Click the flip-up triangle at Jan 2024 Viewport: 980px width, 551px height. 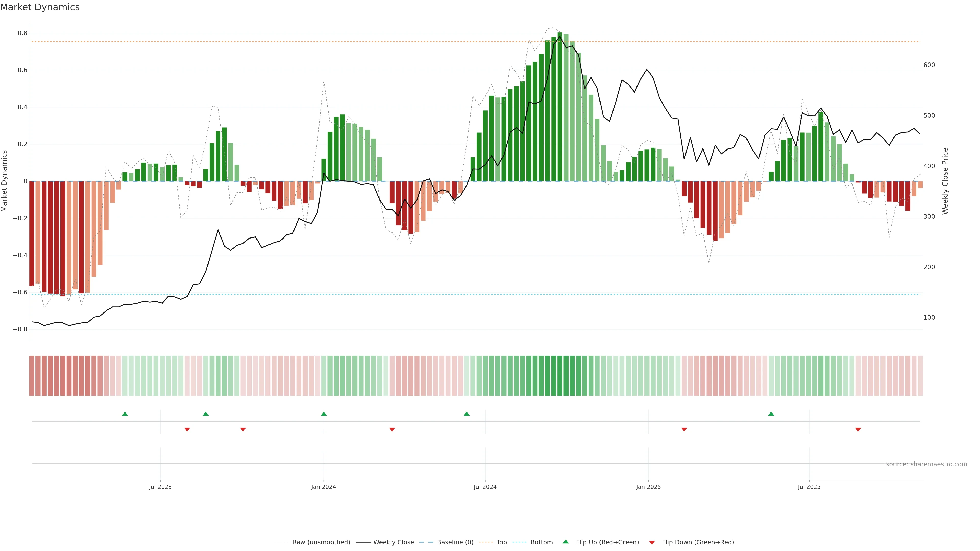coord(323,414)
